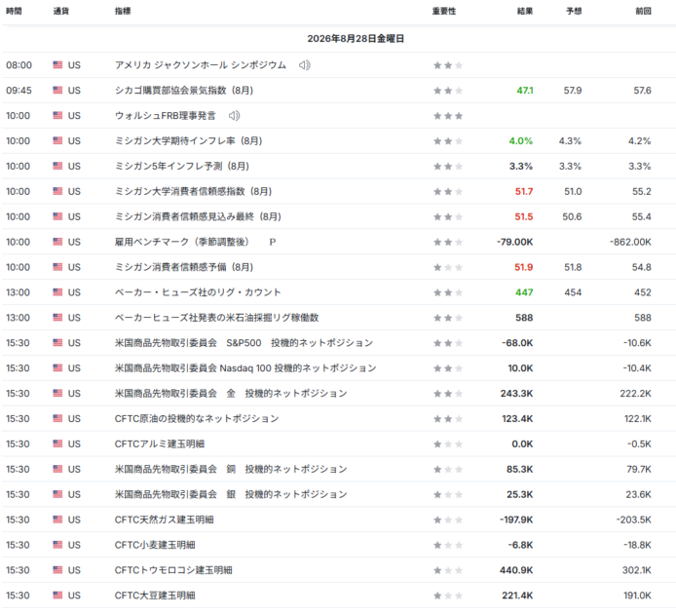Open 金 投機的ネットポジション event

[231, 394]
